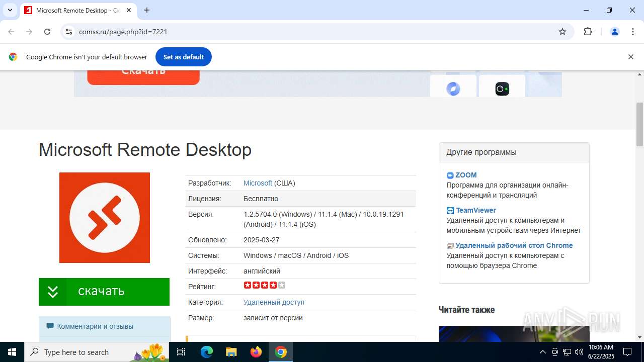The height and width of the screenshot is (362, 644).
Task: Click the page vertical scrollbar thumb
Action: point(640,124)
